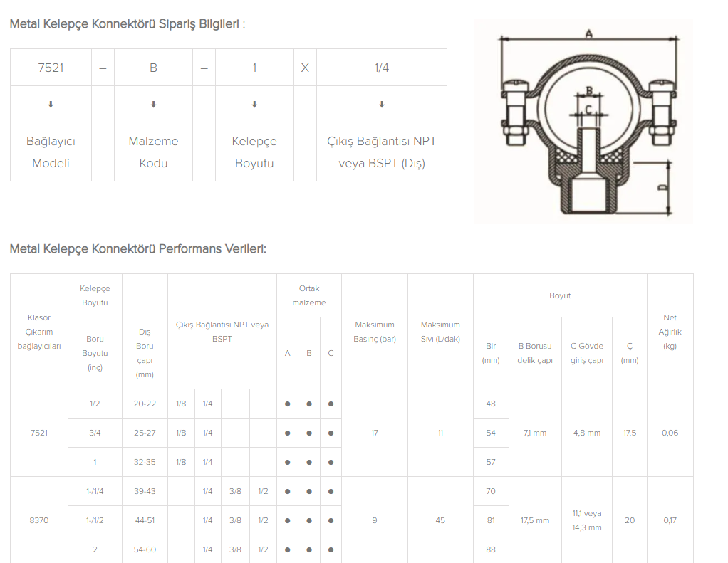Click column B dot in the 54-60 mm row

309,550
